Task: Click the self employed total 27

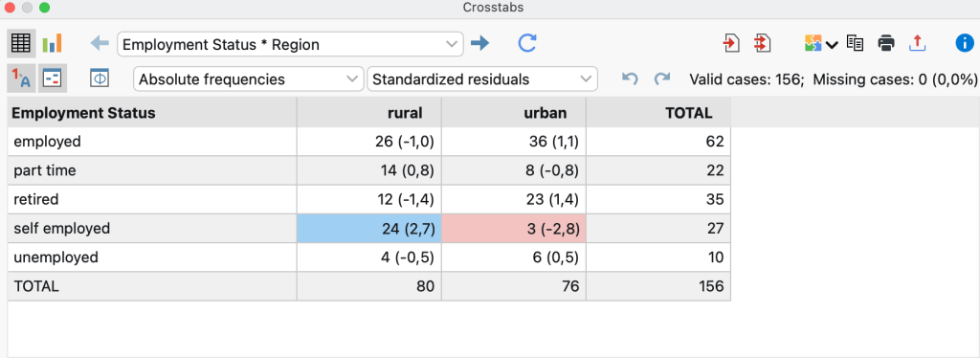Action: [x=658, y=228]
